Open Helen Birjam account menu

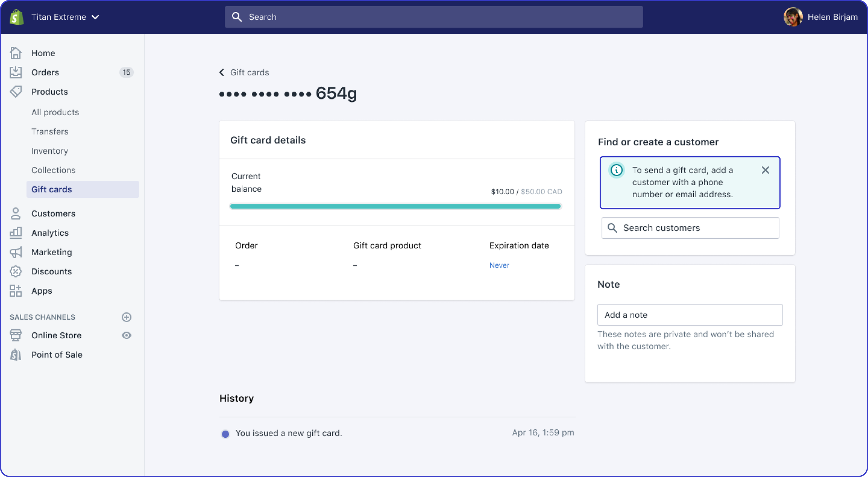[820, 17]
